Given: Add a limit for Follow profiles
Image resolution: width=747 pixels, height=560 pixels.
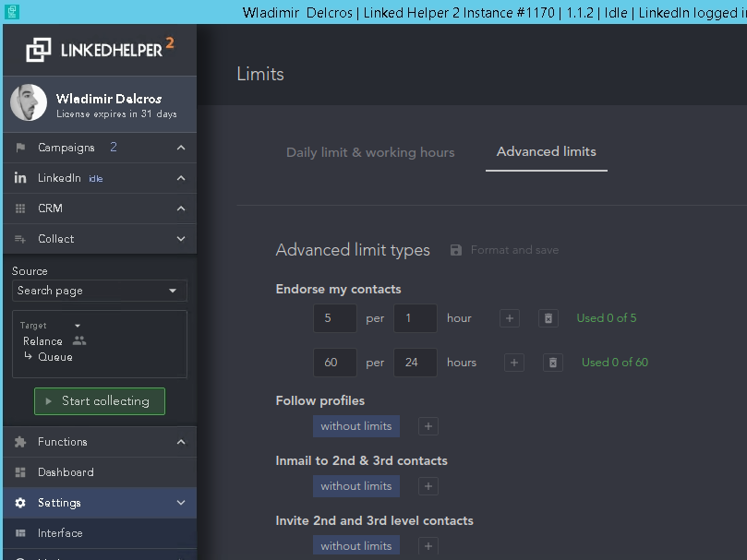Looking at the screenshot, I should [x=428, y=426].
